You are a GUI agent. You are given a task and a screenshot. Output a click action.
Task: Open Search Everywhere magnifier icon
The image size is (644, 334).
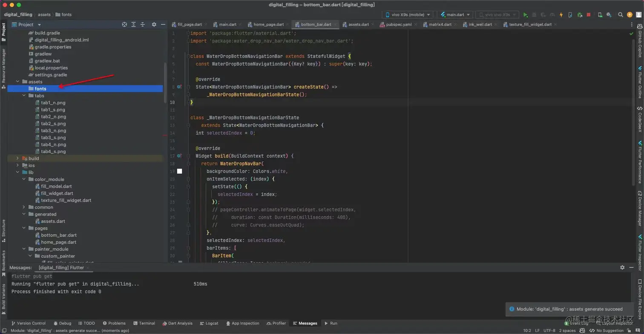click(x=621, y=15)
